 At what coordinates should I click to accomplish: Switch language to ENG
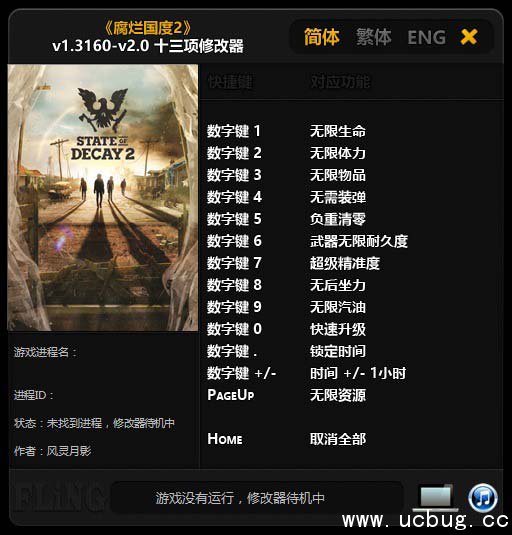click(x=427, y=37)
